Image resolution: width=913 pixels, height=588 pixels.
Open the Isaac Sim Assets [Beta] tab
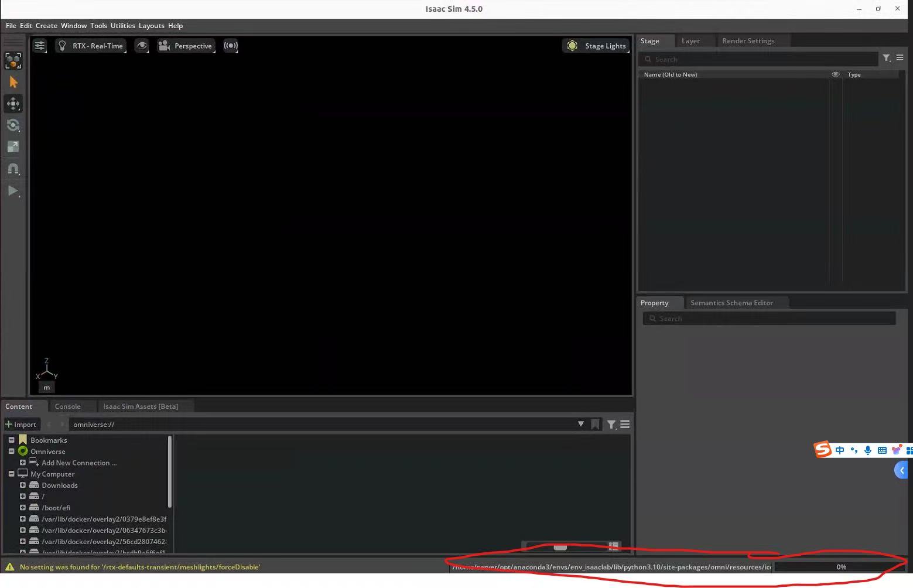coord(141,406)
